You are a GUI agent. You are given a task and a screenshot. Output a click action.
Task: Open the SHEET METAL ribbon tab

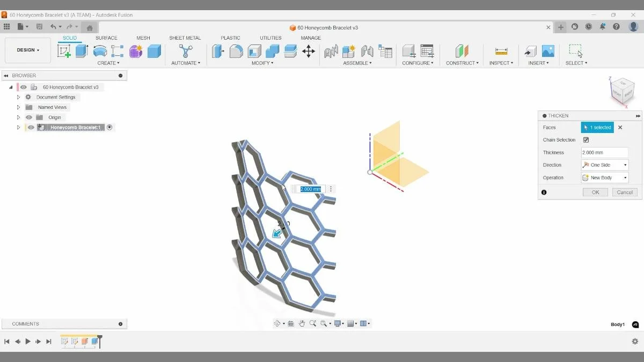pos(185,38)
